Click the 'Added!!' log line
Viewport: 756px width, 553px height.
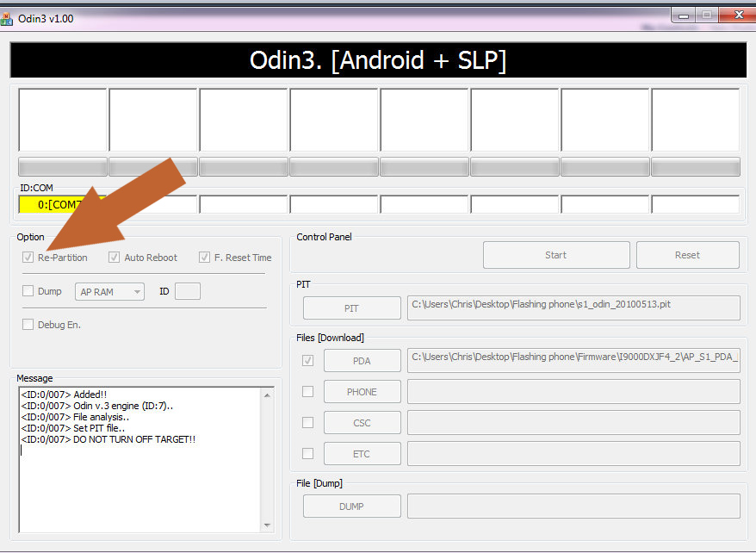click(64, 395)
